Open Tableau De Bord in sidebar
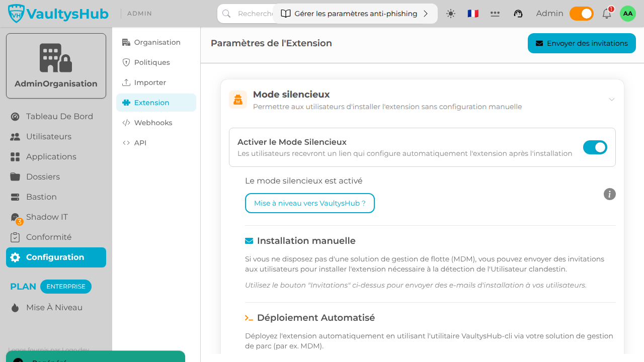This screenshot has width=644, height=362. 56,116
